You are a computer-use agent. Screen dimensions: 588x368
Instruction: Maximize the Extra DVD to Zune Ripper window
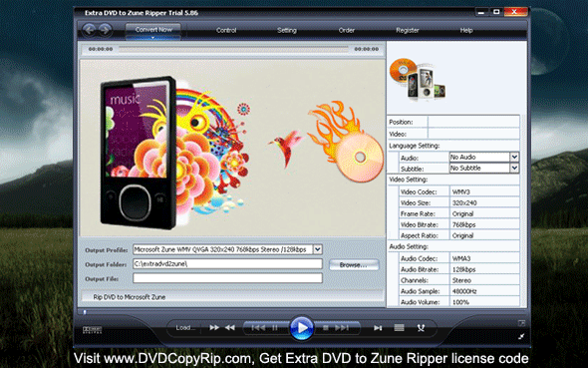[x=496, y=12]
